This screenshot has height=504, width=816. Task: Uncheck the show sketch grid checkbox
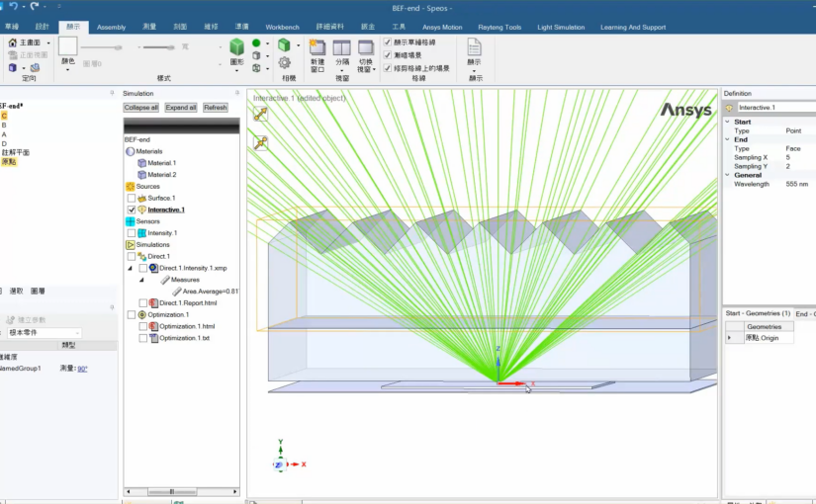(x=387, y=42)
